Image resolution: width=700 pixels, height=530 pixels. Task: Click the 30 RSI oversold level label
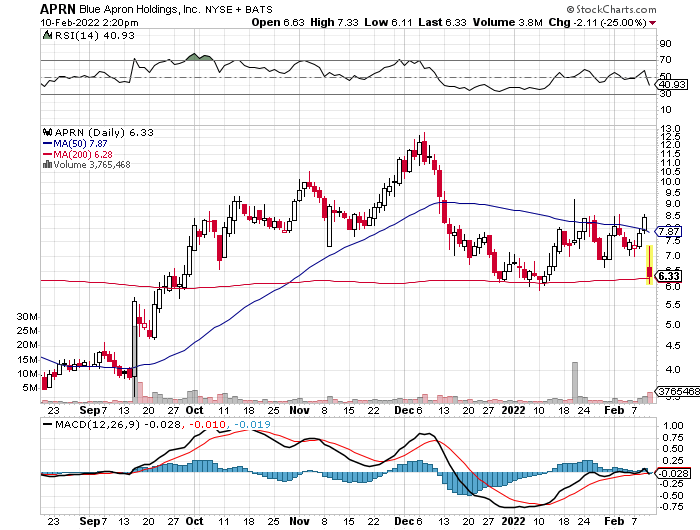[x=665, y=93]
